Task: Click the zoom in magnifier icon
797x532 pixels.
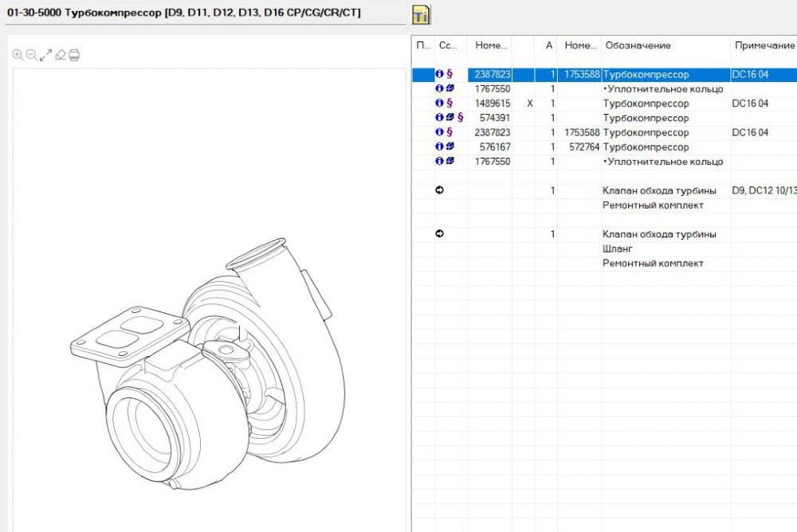Action: coord(18,55)
